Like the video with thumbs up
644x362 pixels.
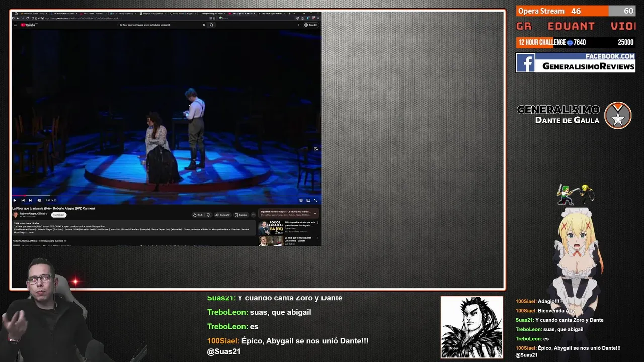pos(198,215)
